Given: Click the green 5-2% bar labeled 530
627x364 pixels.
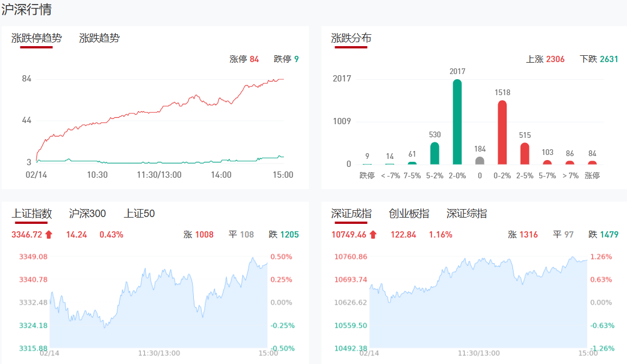Looking at the screenshot, I should tap(435, 153).
